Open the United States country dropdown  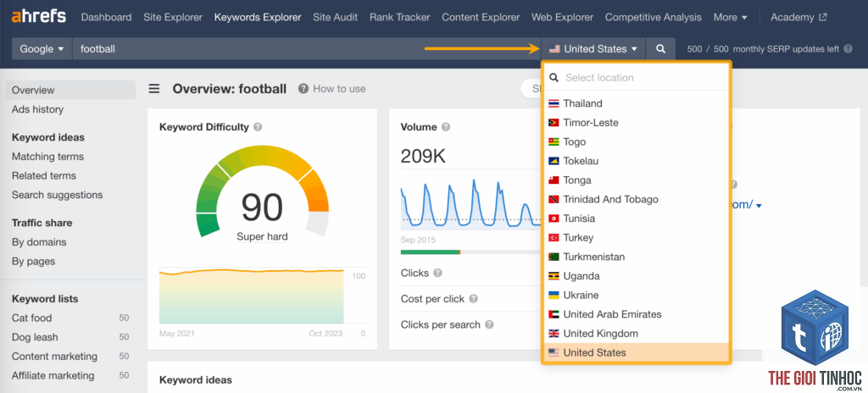pyautogui.click(x=593, y=49)
